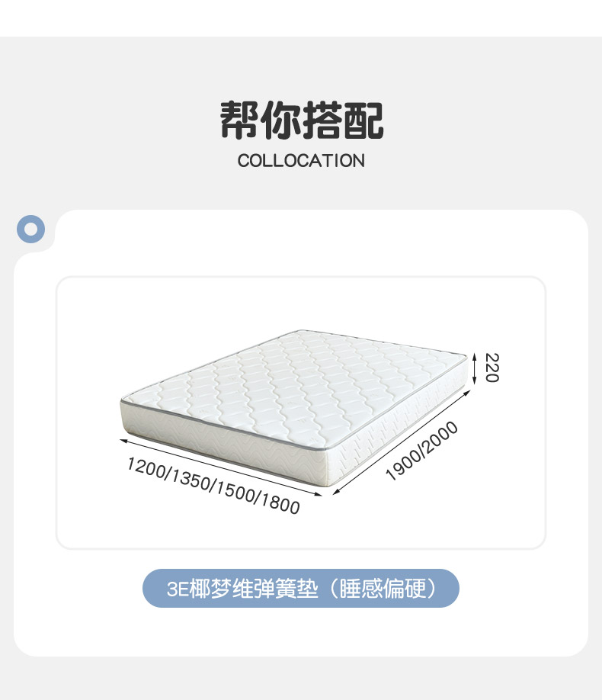Click the blue ring icon
Screen dimensions: 602x700
pos(30,229)
